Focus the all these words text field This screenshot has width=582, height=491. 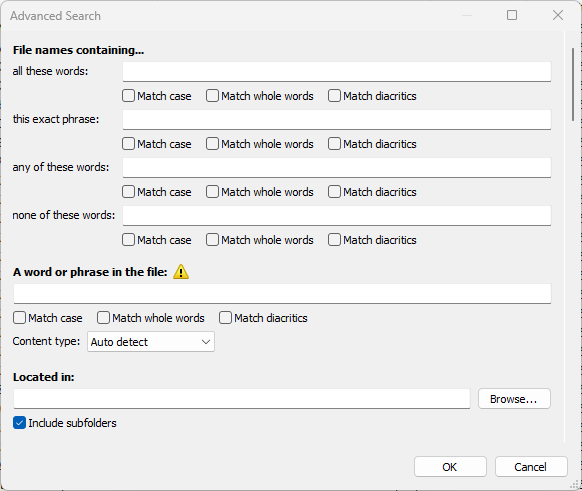click(337, 72)
